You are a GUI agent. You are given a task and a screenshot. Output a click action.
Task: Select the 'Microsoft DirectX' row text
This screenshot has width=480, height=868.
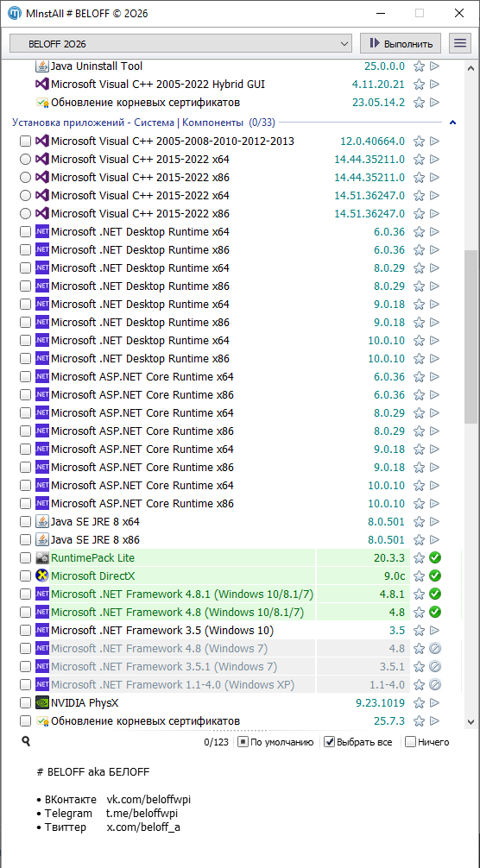pos(93,576)
